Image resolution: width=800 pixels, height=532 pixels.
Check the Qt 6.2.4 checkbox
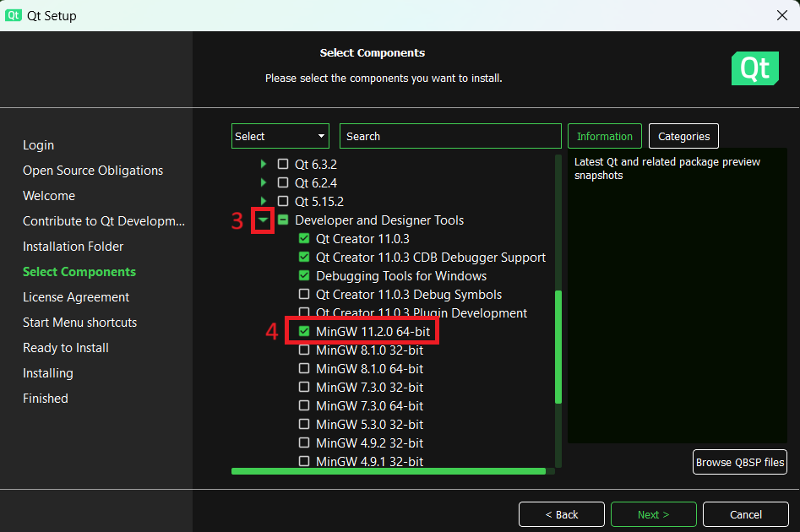(283, 182)
